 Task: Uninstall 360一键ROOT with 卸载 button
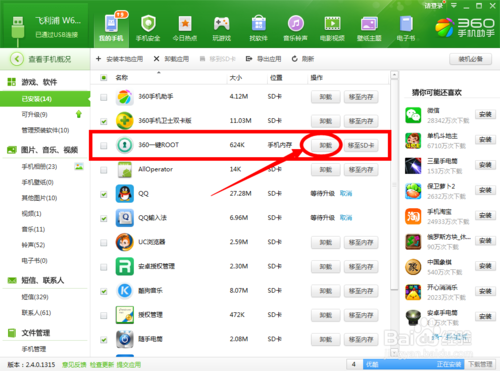tap(326, 146)
